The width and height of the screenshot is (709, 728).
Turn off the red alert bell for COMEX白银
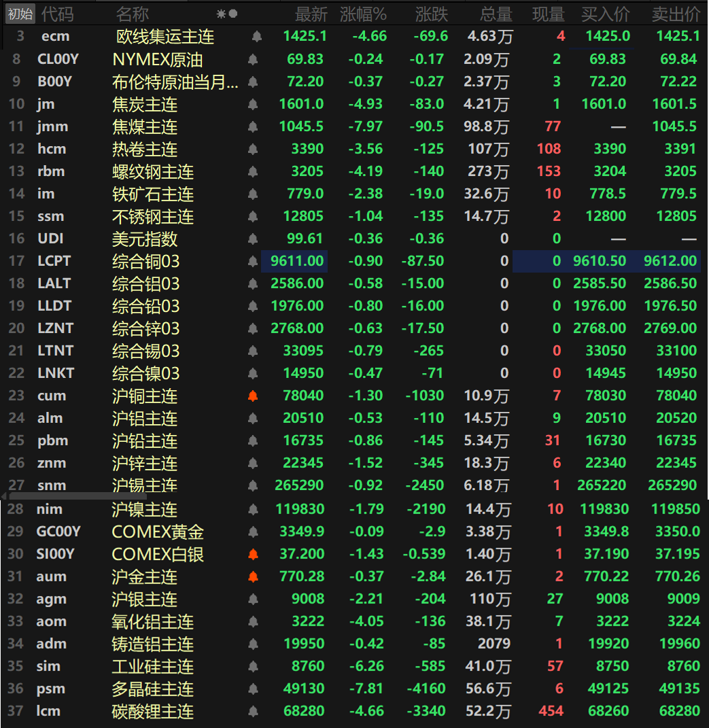tap(252, 553)
